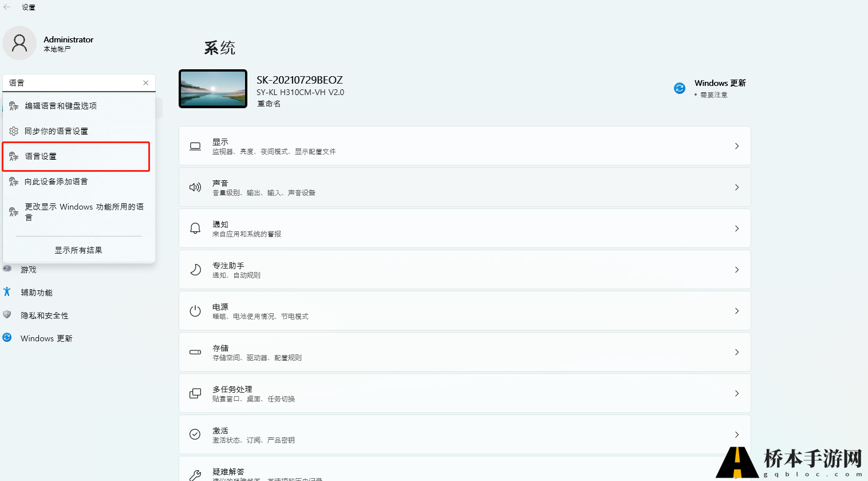Click the wrench icon for 疑难解答
The width and height of the screenshot is (868, 481).
point(195,475)
